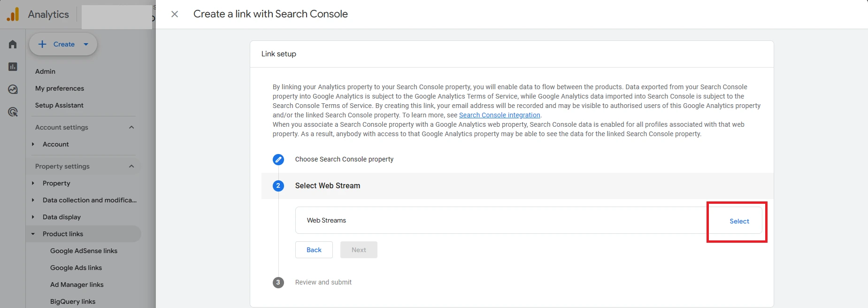The width and height of the screenshot is (868, 308).
Task: Open the Search Console integration link
Action: click(499, 115)
